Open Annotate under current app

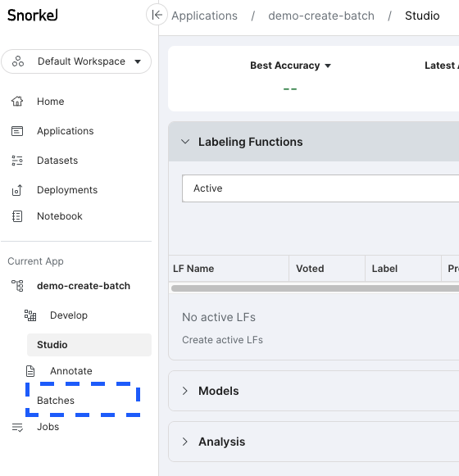(x=71, y=371)
